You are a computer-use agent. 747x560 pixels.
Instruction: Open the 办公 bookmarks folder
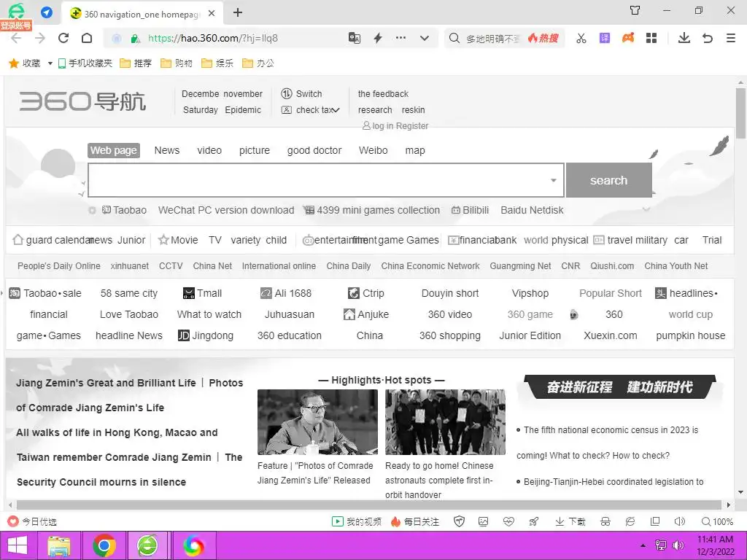(258, 63)
